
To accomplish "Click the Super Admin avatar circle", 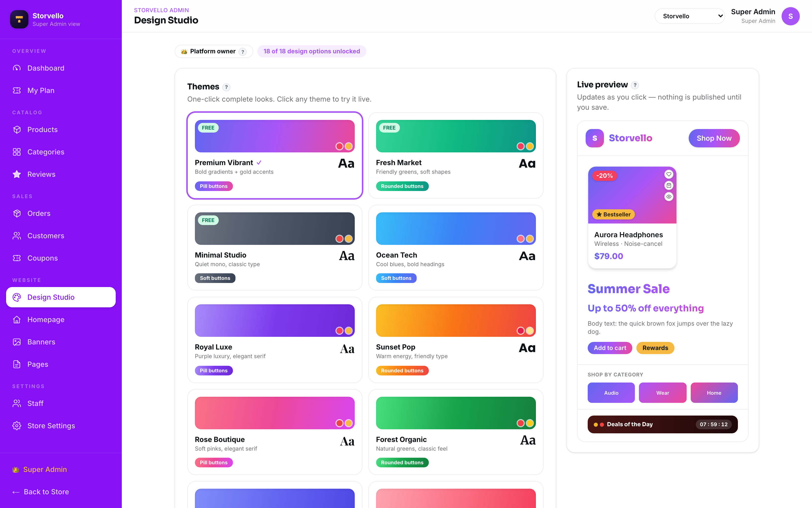I will tap(790, 16).
